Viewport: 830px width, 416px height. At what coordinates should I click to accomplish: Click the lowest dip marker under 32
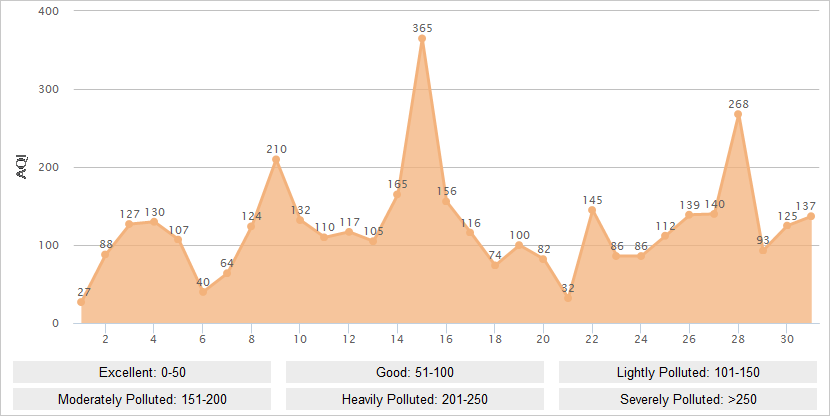[x=568, y=298]
